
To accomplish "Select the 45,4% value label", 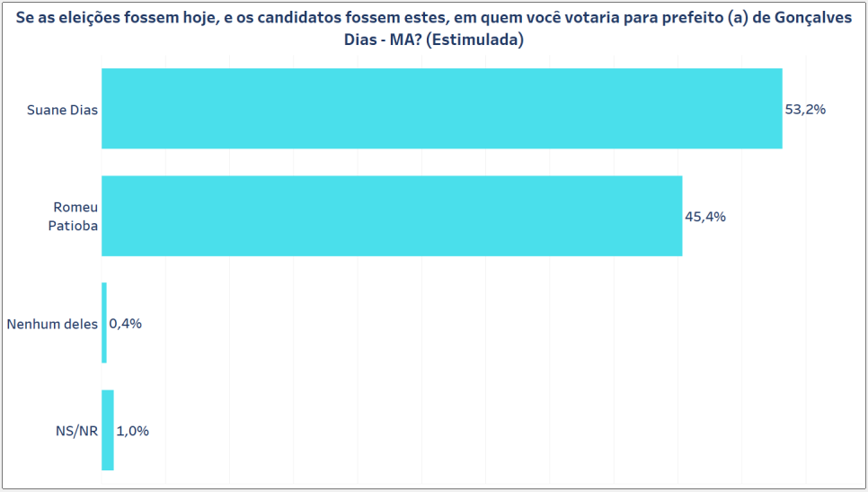I will (x=704, y=217).
